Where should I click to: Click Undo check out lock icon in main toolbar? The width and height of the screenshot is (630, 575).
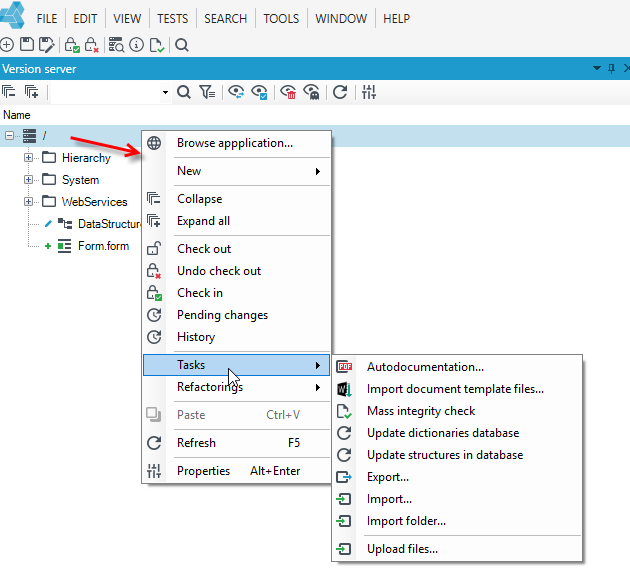[x=92, y=45]
